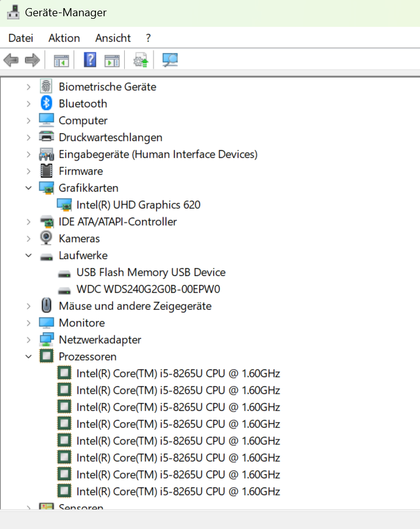Viewport: 420px width, 529px height.
Task: Toggle the console tree pane icon
Action: (61, 61)
